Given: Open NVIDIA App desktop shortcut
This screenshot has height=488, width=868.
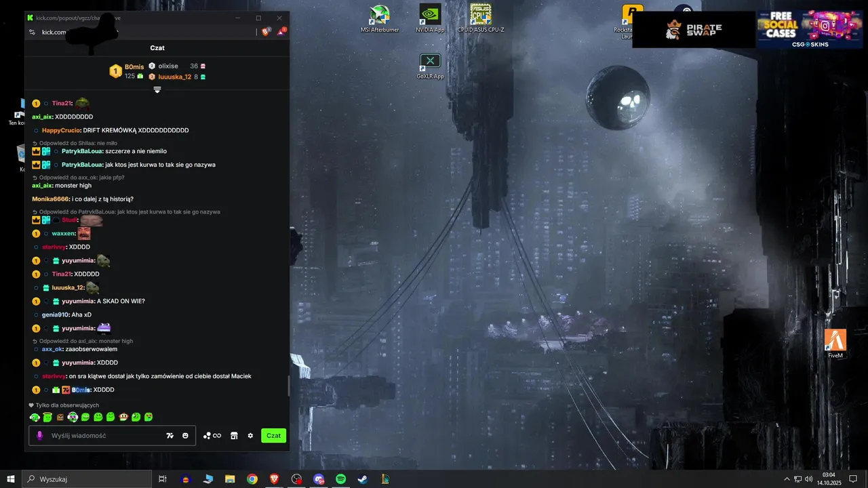Looking at the screenshot, I should (x=430, y=19).
